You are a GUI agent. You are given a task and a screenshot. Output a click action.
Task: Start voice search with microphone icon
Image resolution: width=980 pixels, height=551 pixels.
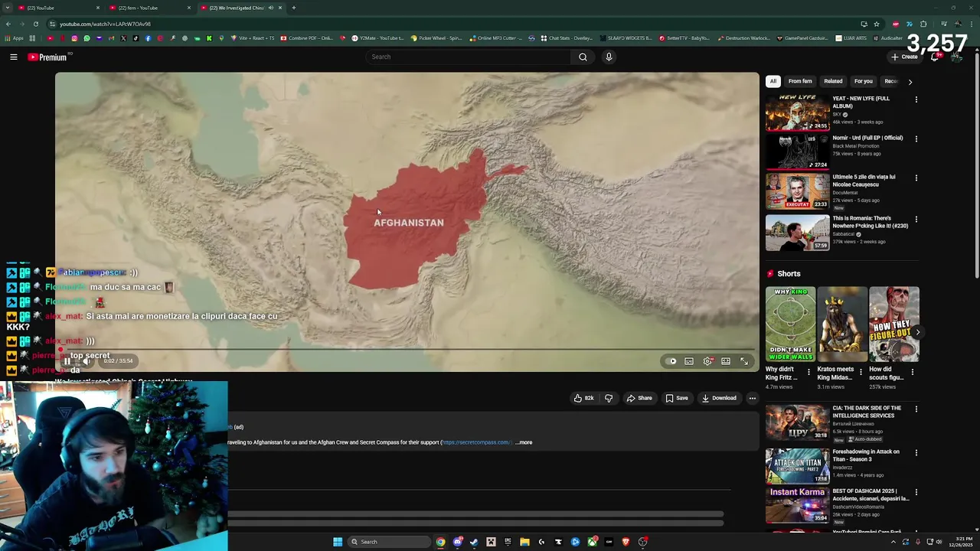609,57
